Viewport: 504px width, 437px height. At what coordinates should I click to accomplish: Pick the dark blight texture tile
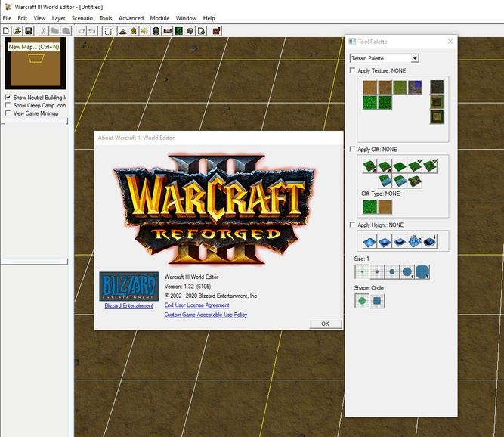[x=438, y=87]
